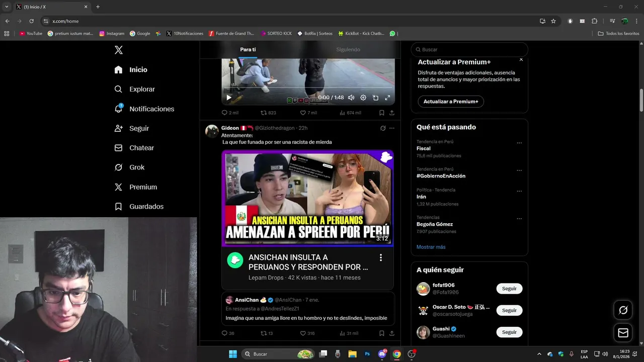Play the video in top post
This screenshot has width=644, height=362.
click(x=229, y=98)
